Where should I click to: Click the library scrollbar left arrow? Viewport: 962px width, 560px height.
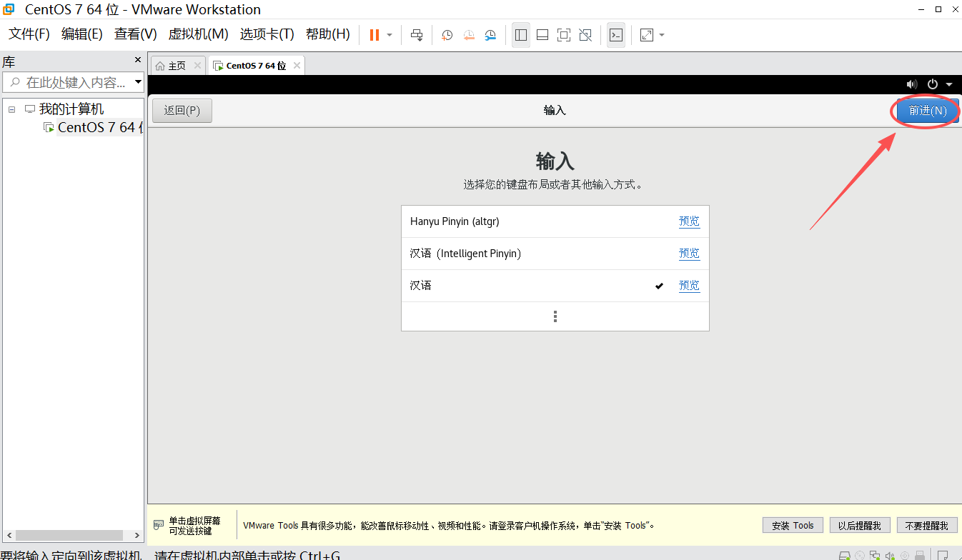point(9,535)
